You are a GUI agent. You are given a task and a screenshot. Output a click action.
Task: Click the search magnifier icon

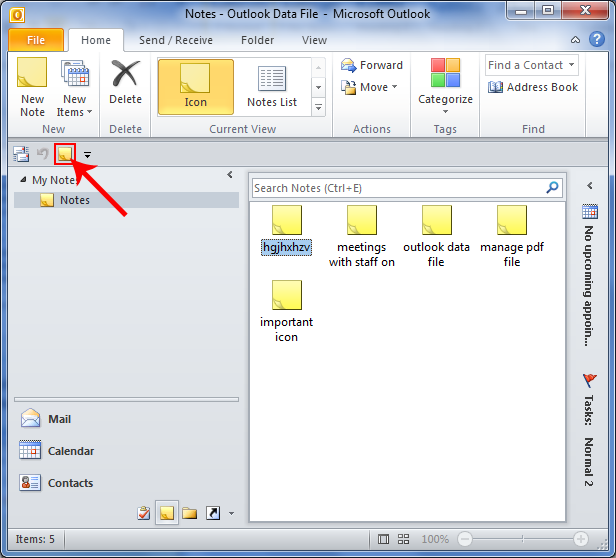click(552, 188)
